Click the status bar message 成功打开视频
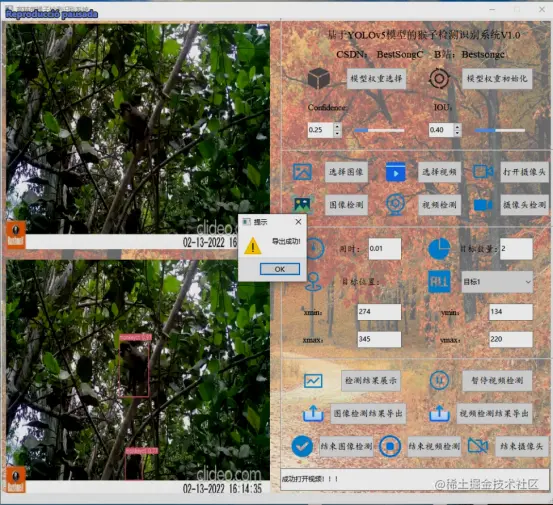 (x=310, y=479)
